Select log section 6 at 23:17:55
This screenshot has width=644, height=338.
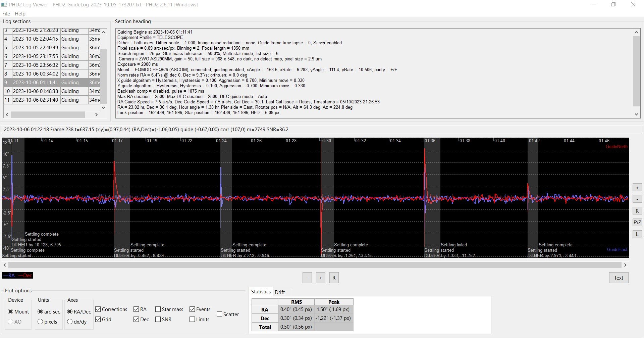point(52,56)
